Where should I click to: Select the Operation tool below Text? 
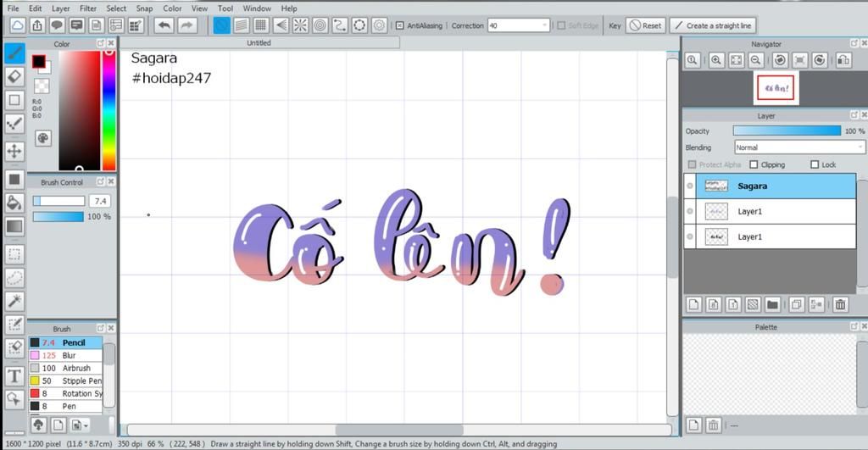pos(15,399)
